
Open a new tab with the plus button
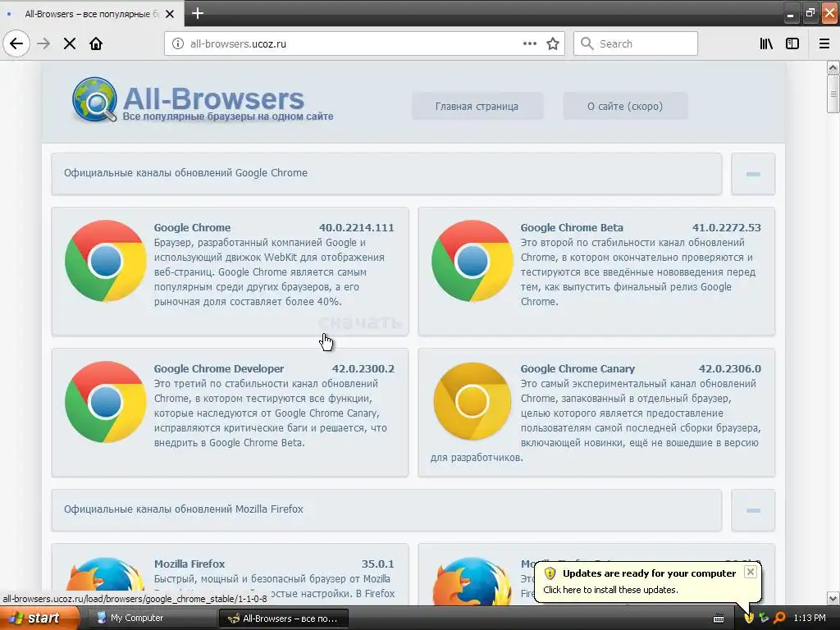click(198, 13)
